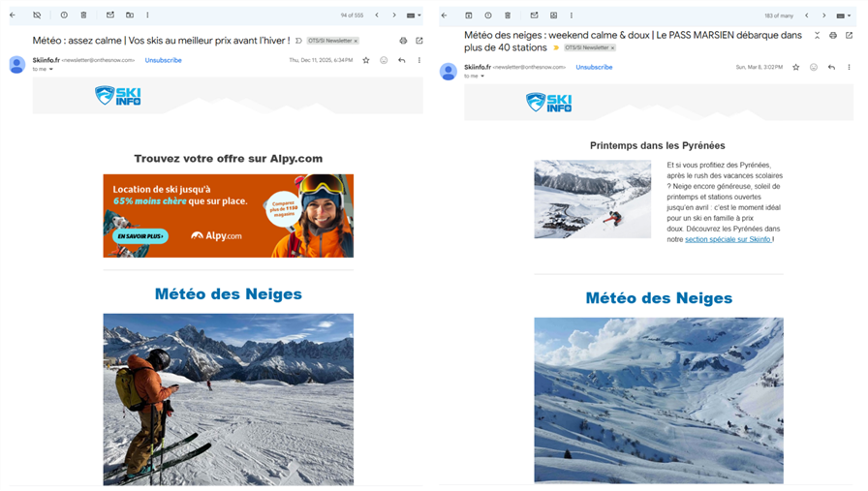
Task: Click Skiinfo.fr sender name in left email
Action: click(x=46, y=60)
